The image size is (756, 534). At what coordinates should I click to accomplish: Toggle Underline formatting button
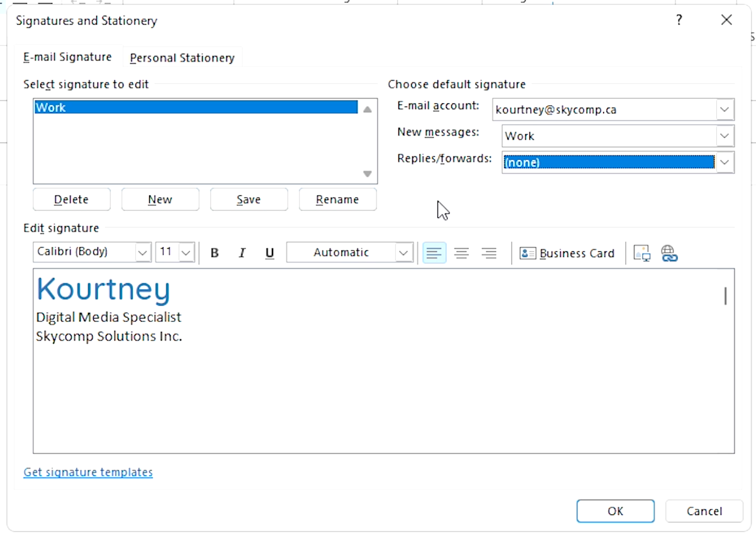tap(269, 253)
